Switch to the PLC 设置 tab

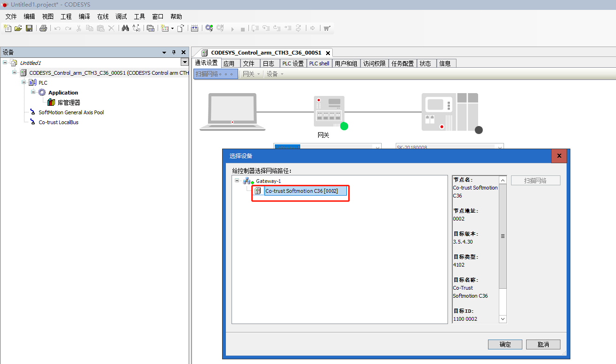293,63
